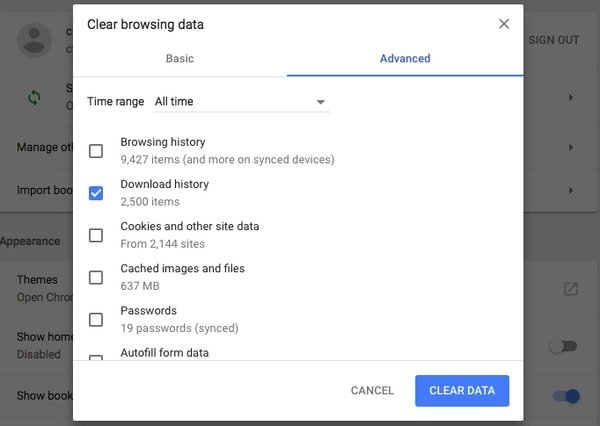Expand the sync row arrow in settings
The width and height of the screenshot is (600, 426).
(x=571, y=98)
